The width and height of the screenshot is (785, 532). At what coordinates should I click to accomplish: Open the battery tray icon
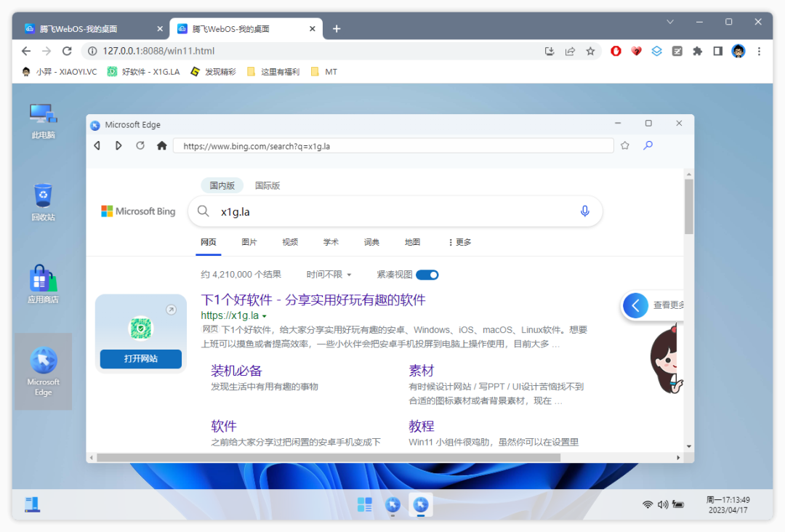(x=678, y=504)
